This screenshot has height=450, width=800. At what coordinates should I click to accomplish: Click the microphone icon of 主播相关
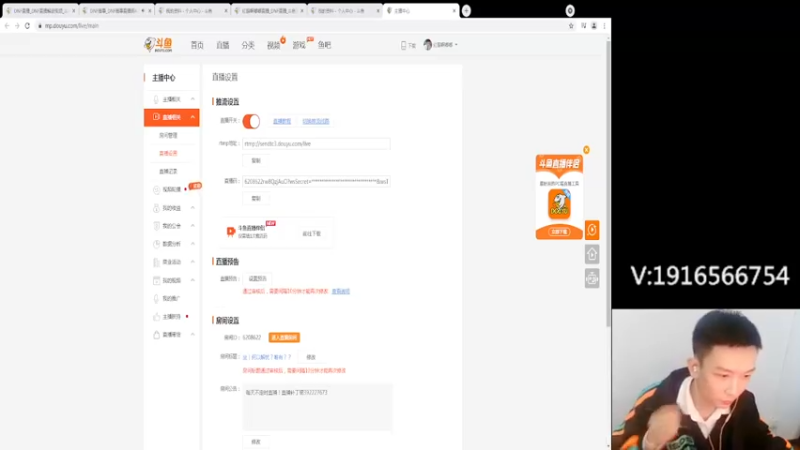click(x=156, y=99)
